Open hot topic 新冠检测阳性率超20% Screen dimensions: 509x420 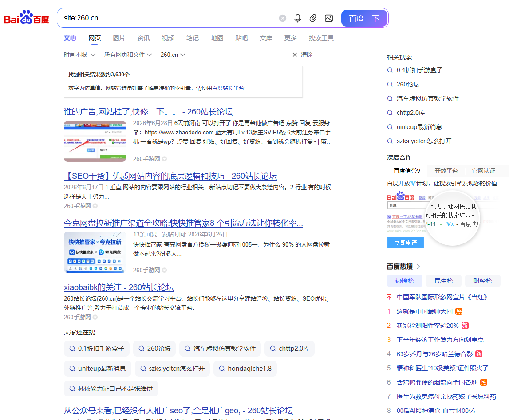(427, 326)
